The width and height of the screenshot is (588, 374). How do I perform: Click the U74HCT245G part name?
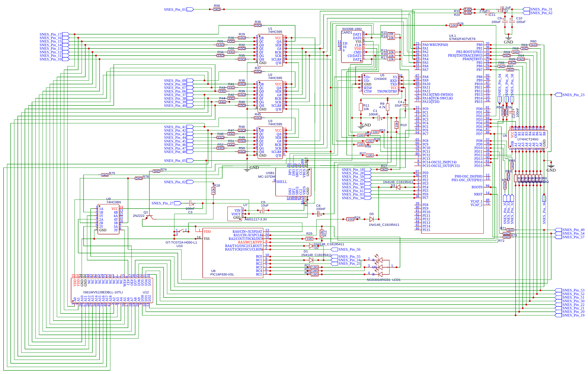[x=528, y=139]
